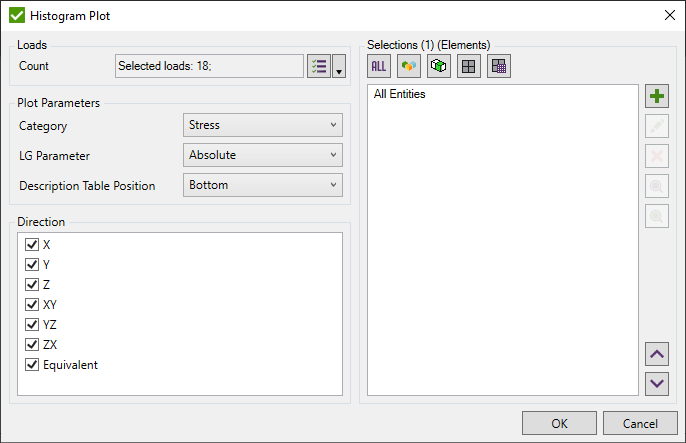Click the multicolored cubes selection icon
Viewport: 686px width, 443px height.
[x=409, y=67]
